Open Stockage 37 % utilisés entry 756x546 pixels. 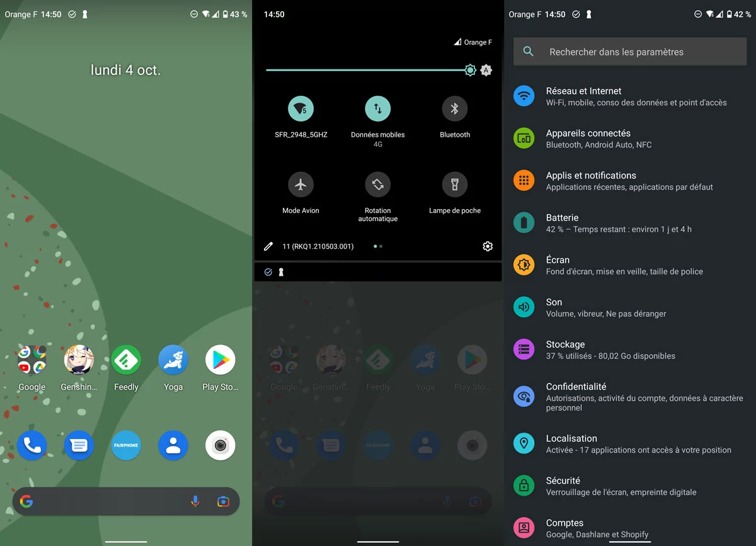[630, 350]
